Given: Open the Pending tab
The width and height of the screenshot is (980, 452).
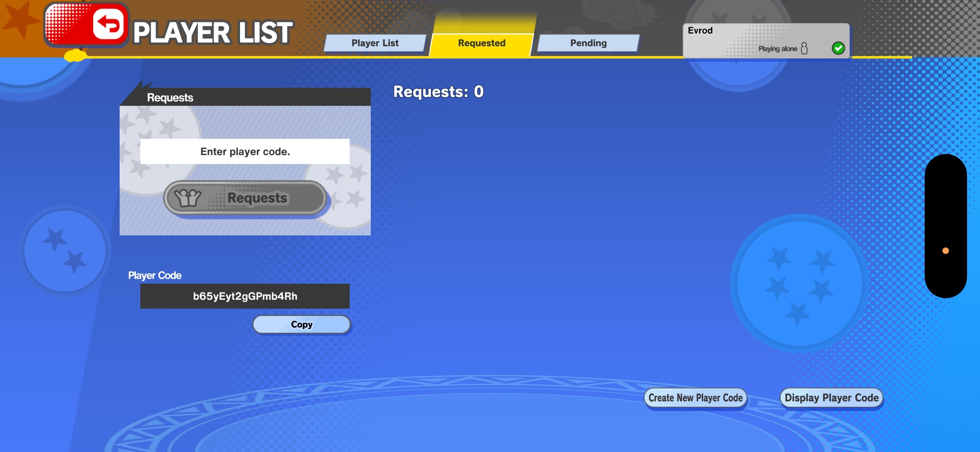Looking at the screenshot, I should (x=588, y=43).
